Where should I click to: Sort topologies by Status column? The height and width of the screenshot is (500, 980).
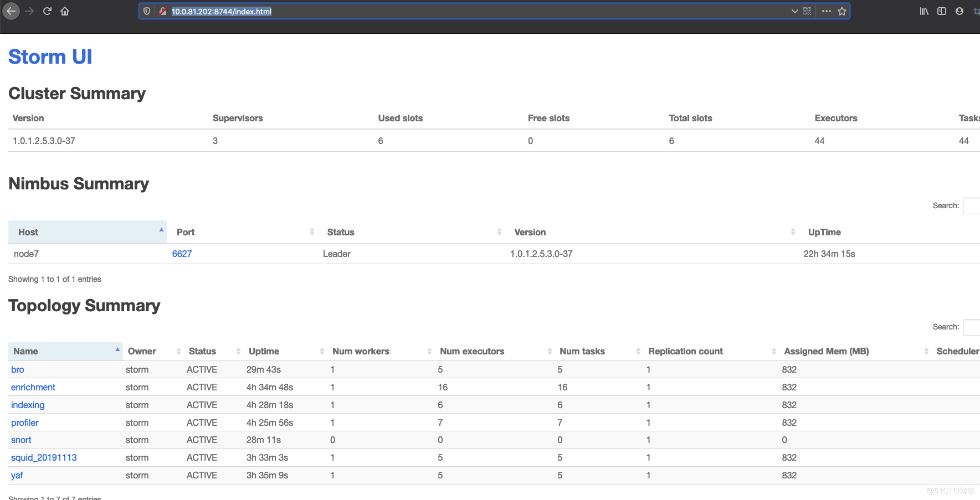click(x=214, y=351)
